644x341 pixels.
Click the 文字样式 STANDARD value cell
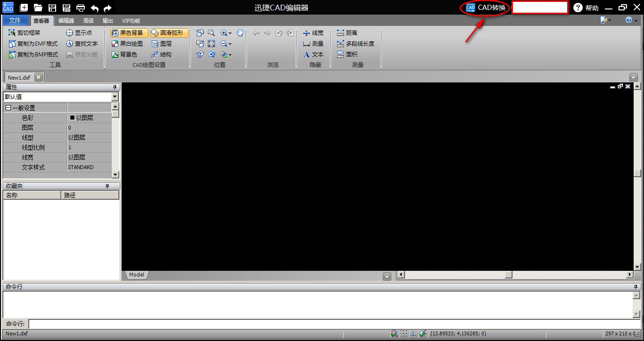[x=90, y=167]
